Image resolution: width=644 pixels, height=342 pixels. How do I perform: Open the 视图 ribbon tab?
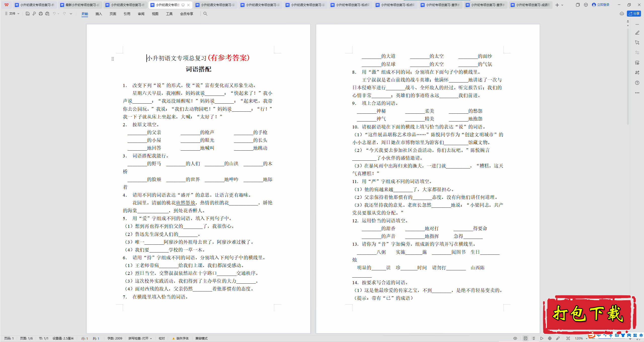tap(155, 14)
